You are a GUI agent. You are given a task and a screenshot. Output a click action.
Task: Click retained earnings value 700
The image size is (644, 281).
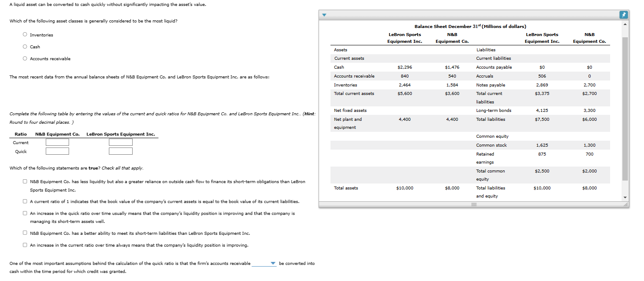click(x=589, y=154)
